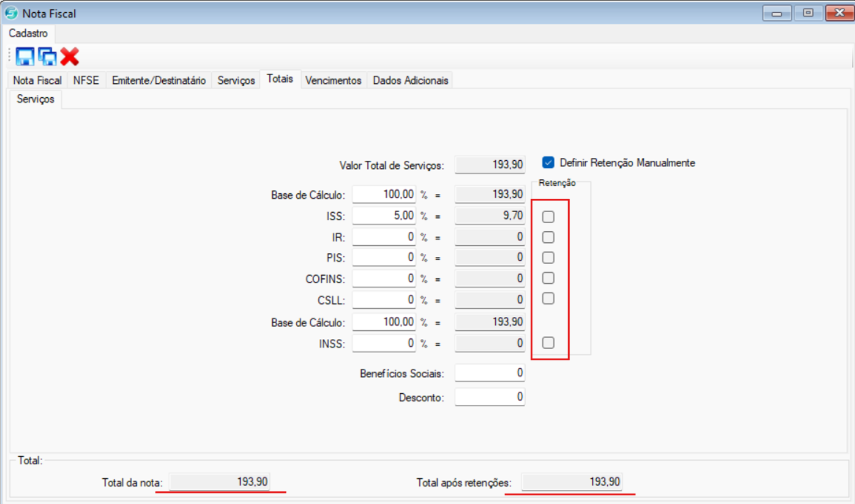Switch to the first Nota Fiscal tab
The width and height of the screenshot is (855, 504).
coord(37,80)
